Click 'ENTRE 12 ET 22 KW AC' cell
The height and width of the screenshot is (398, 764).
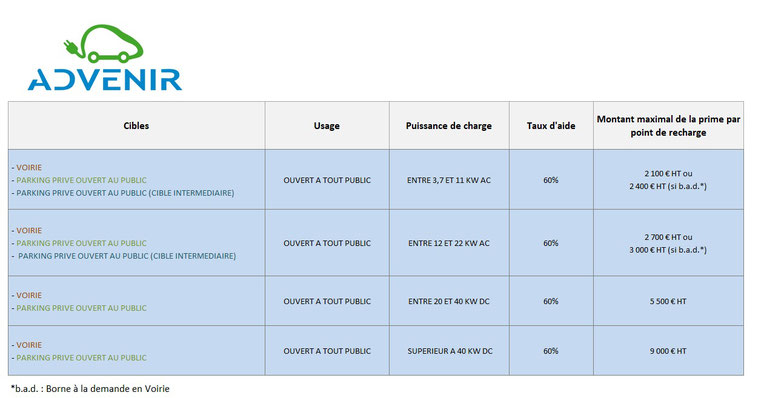[449, 243]
